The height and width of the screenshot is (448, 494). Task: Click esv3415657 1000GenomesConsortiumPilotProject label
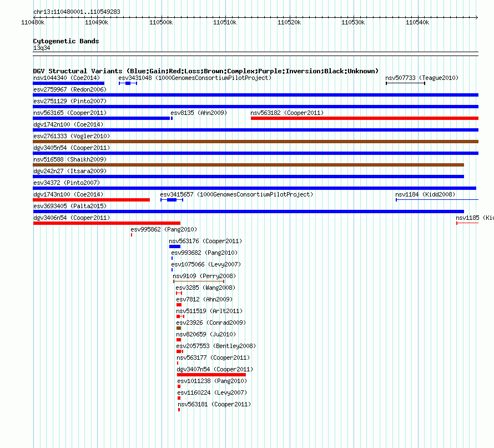[236, 194]
